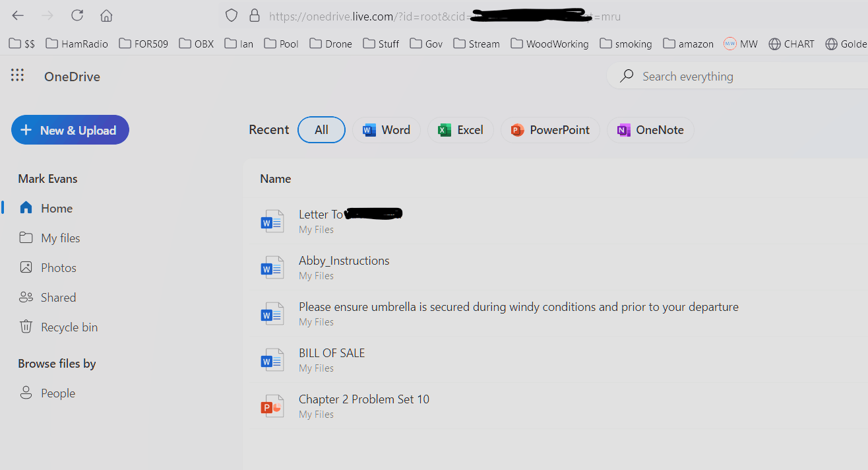Click My Files location under Abby_Instructions
The width and height of the screenshot is (868, 470).
point(316,276)
